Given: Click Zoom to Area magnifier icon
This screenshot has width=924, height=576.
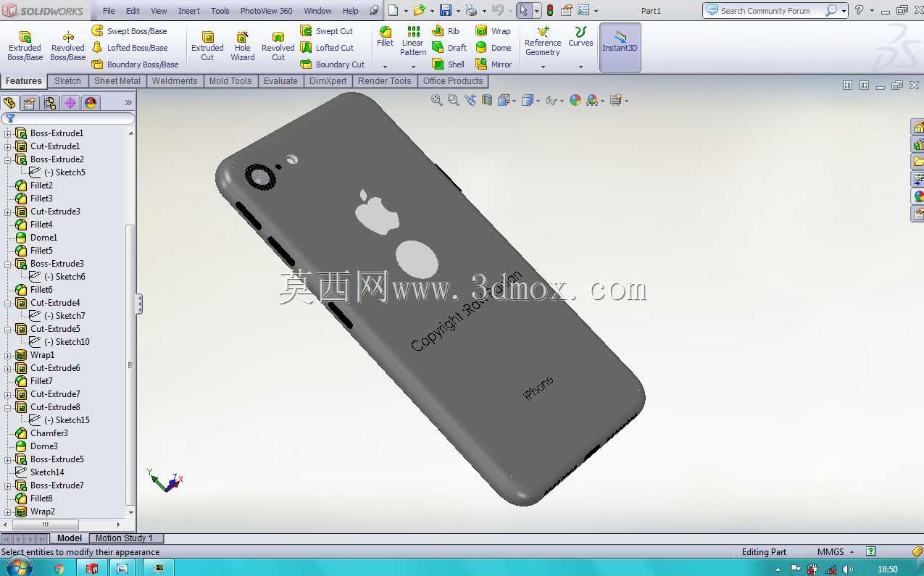Looking at the screenshot, I should (x=454, y=100).
